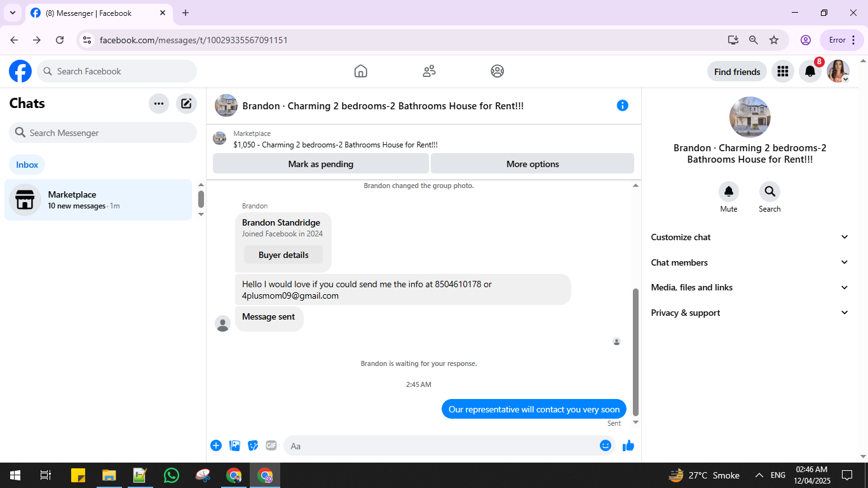This screenshot has width=868, height=488.
Task: Open the Marketplace listing title link
Action: pos(336,144)
